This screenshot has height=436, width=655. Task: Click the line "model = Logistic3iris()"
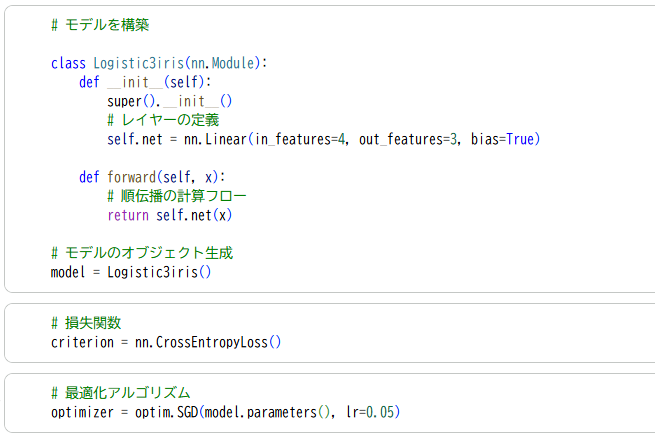pyautogui.click(x=131, y=272)
